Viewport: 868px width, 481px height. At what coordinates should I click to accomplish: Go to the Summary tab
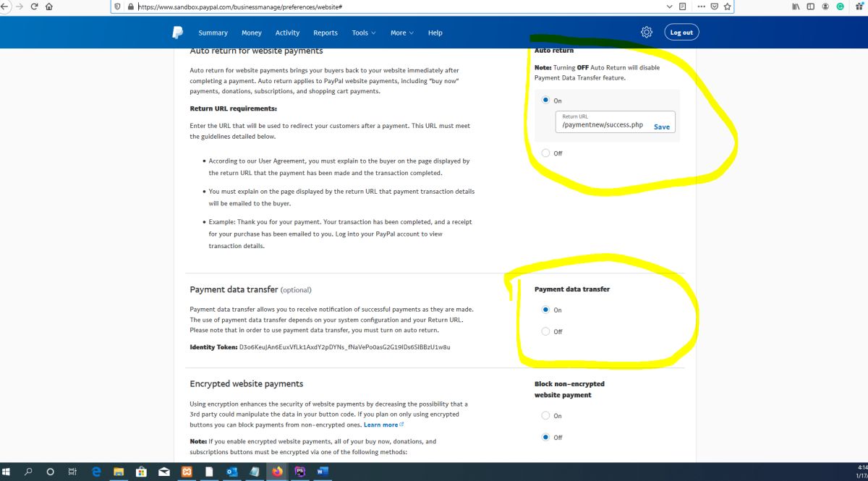[x=213, y=33]
